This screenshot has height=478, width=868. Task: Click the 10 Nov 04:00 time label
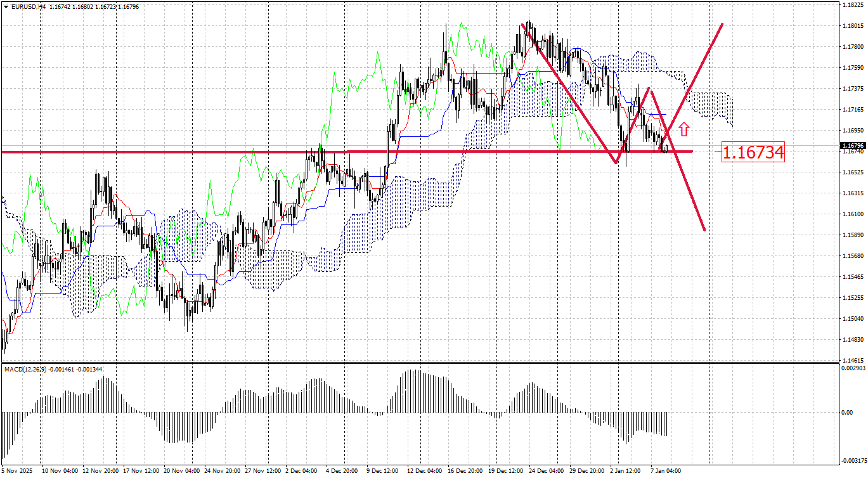60,471
